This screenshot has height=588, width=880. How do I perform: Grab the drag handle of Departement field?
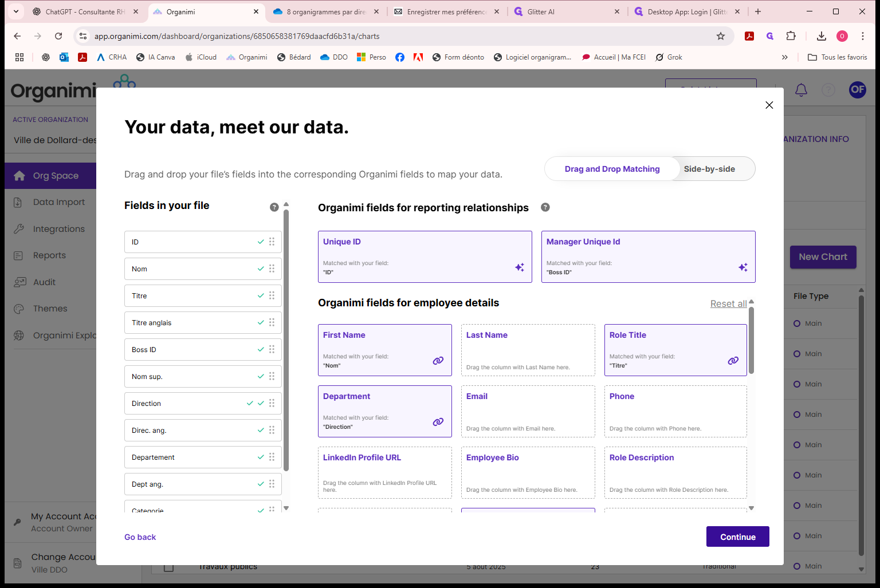click(272, 457)
